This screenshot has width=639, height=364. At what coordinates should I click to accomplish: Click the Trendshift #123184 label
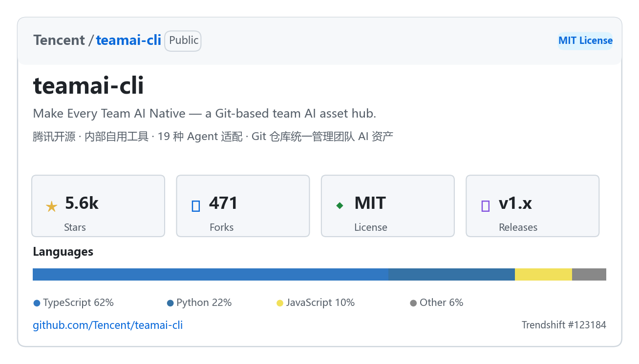click(x=564, y=325)
